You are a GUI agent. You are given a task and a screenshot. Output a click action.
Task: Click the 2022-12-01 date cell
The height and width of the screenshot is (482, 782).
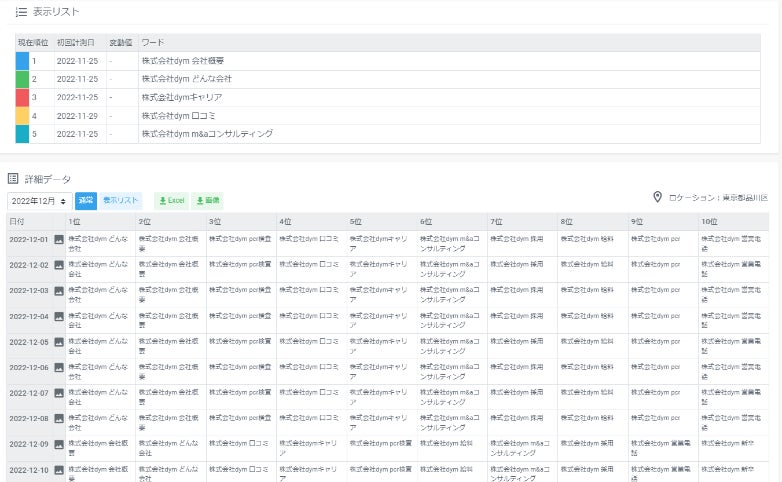29,240
